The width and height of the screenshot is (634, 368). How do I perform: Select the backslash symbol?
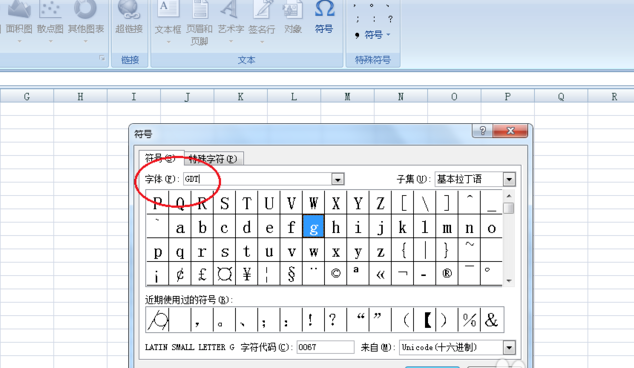coord(425,203)
